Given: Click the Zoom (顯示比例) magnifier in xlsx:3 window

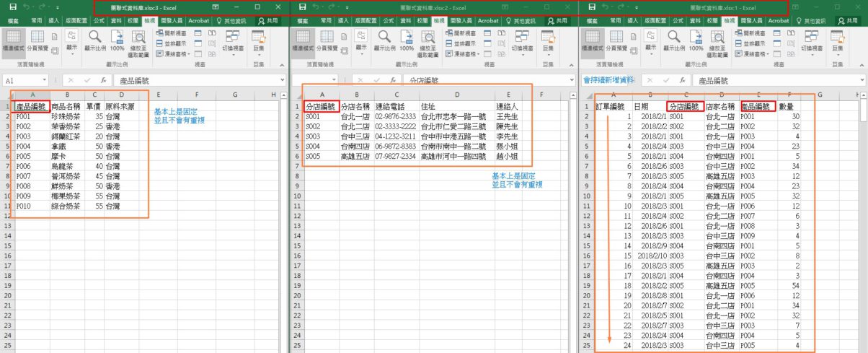Looking at the screenshot, I should coord(95,40).
